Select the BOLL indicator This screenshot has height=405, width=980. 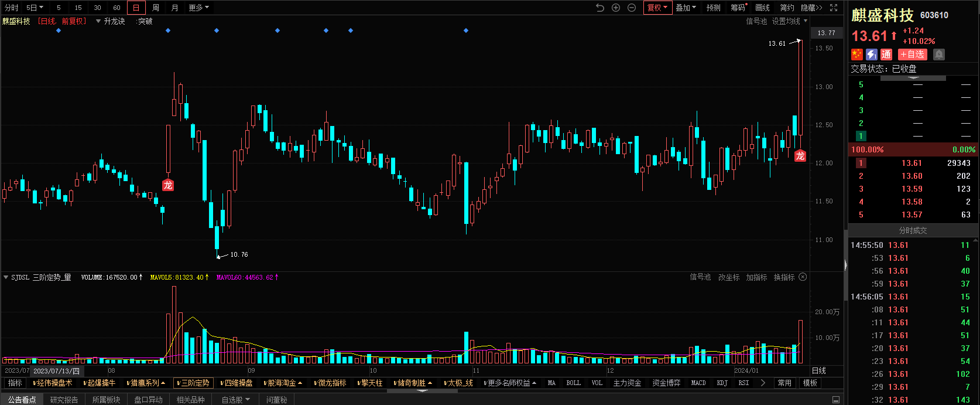tap(574, 383)
